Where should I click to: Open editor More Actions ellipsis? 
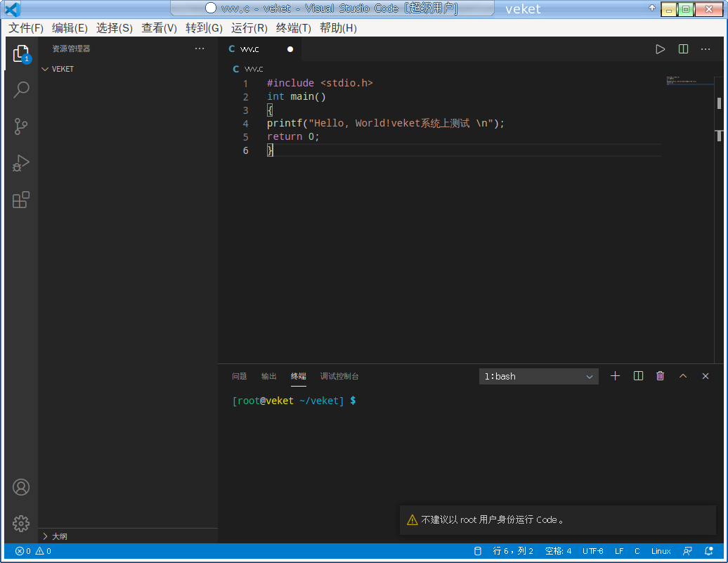click(706, 49)
